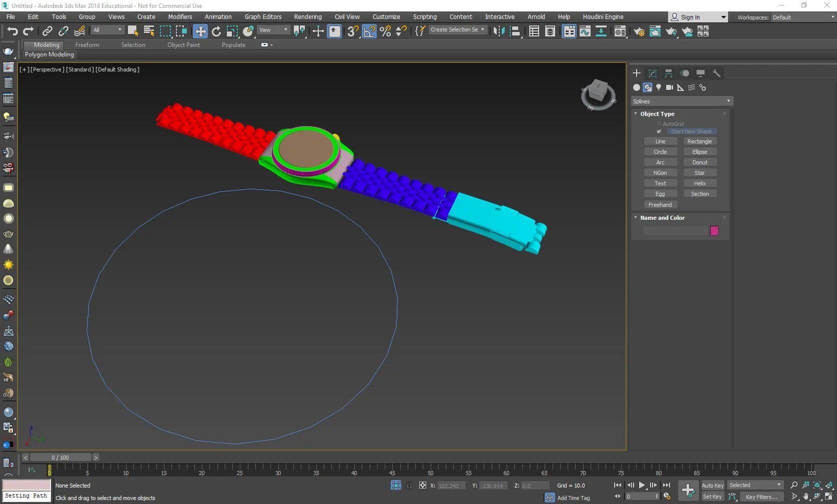Select the Lights category icon

659,87
